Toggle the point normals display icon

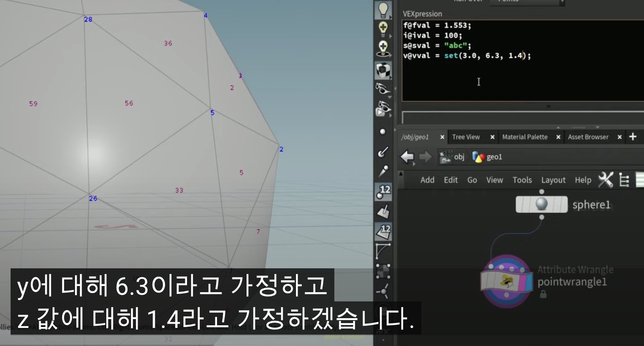pos(383,151)
